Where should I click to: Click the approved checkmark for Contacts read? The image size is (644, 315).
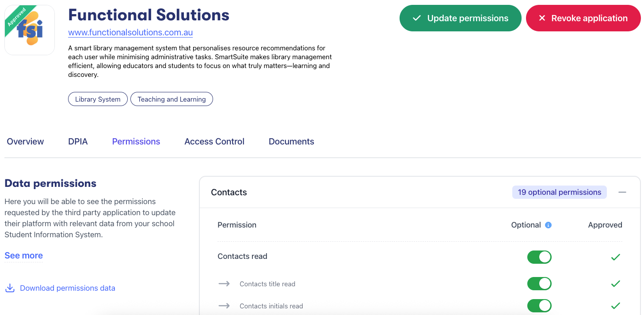[x=615, y=257]
